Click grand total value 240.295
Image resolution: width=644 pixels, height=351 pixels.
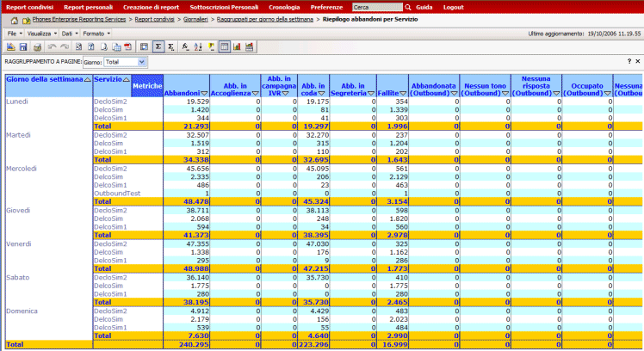tap(194, 345)
